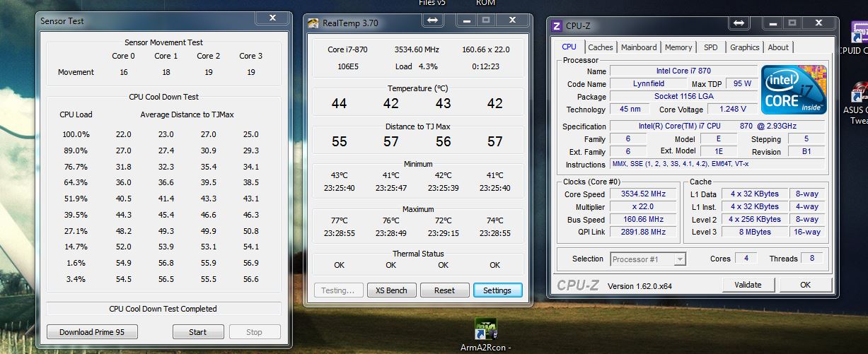Click the Testing... button in RealTemp
Screen dimensions: 868x354
coord(339,290)
